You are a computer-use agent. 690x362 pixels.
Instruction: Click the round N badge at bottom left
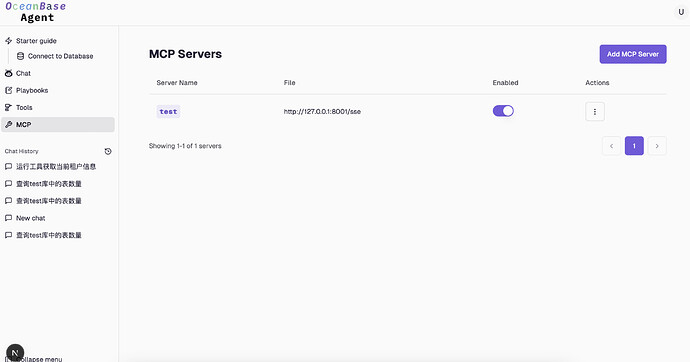pos(15,353)
